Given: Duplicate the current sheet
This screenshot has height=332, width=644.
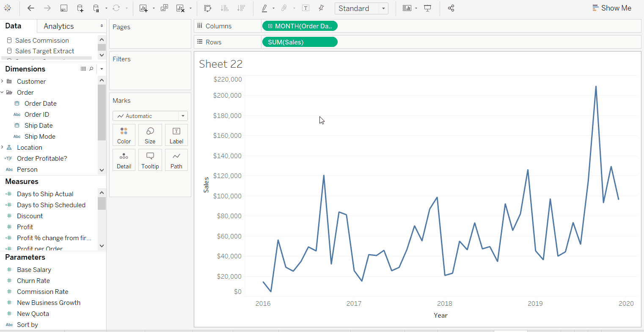Looking at the screenshot, I should [x=164, y=8].
